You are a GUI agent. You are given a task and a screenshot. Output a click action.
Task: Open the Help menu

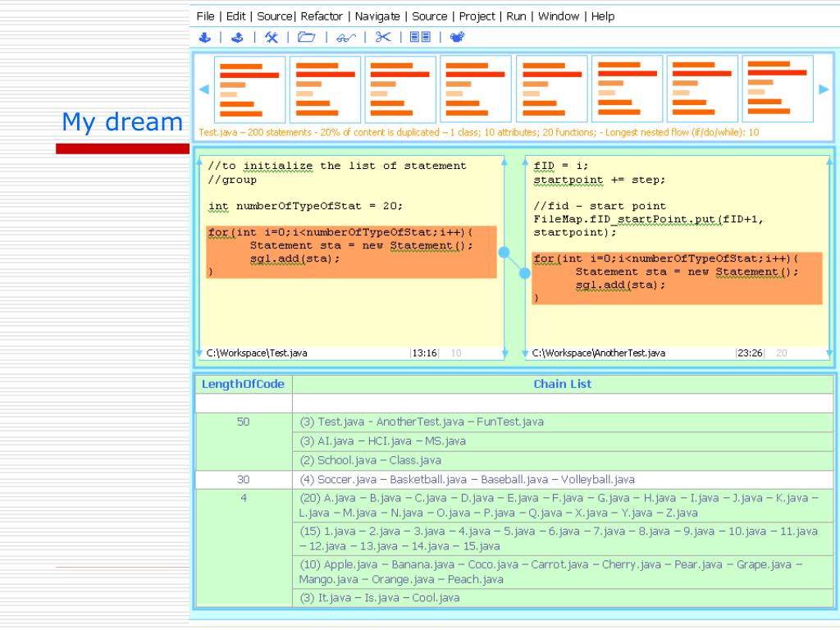[603, 16]
